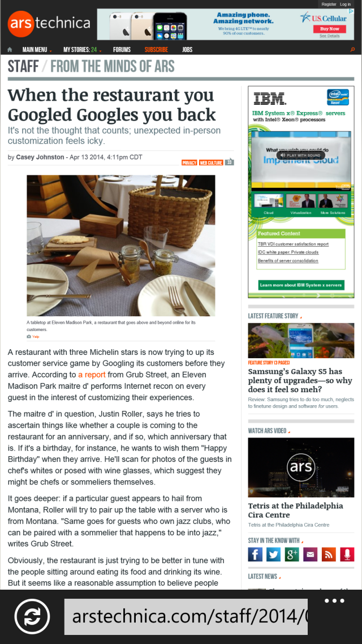Screen dimensions: 362x644
Task: Open the Google Plus icon
Action: click(x=292, y=555)
